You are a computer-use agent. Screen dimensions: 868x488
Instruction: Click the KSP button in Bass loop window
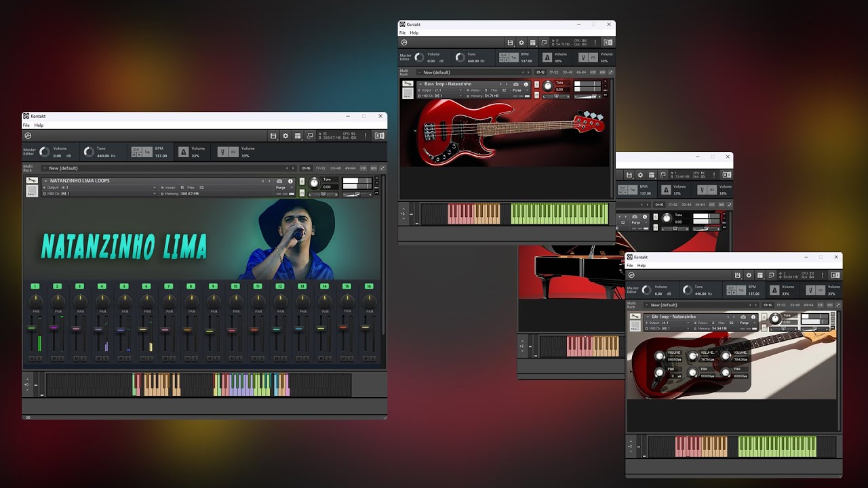(x=593, y=72)
